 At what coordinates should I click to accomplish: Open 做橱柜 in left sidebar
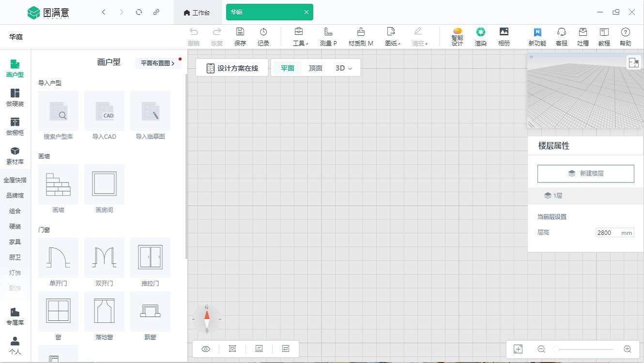(15, 126)
